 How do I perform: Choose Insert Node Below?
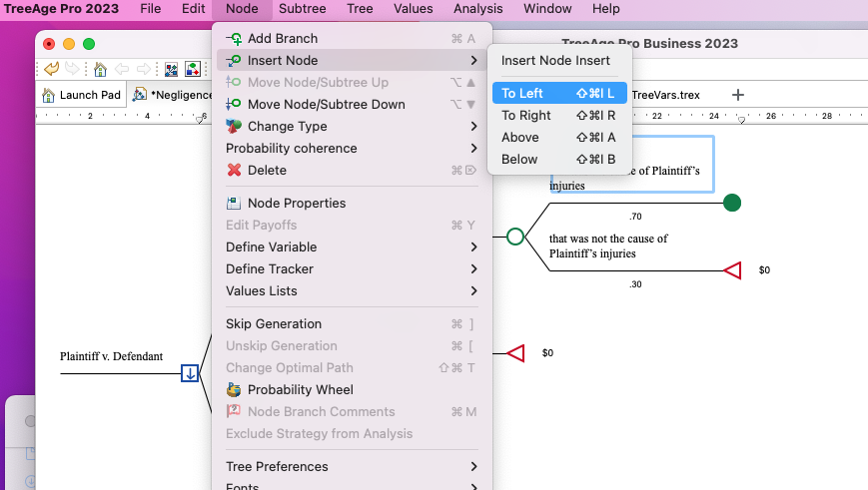[559, 160]
